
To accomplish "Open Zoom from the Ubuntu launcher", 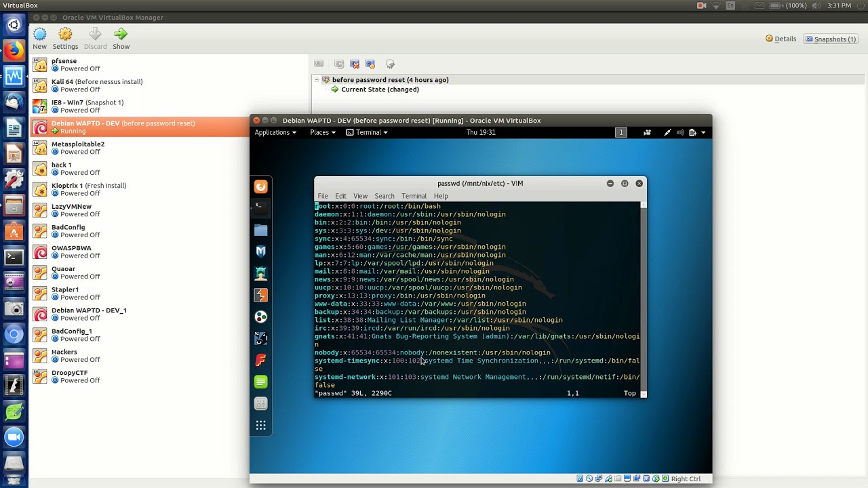I will coord(14,437).
